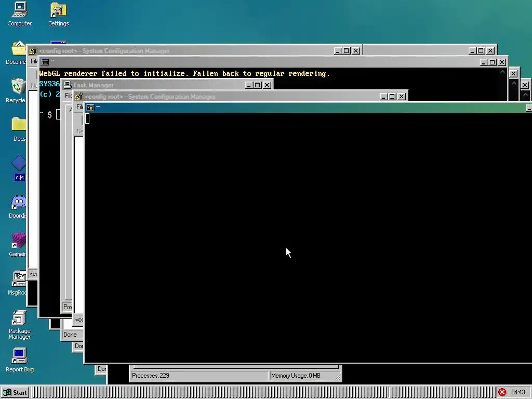The width and height of the screenshot is (532, 399).
Task: Minimize the Task Manager window
Action: 249,85
